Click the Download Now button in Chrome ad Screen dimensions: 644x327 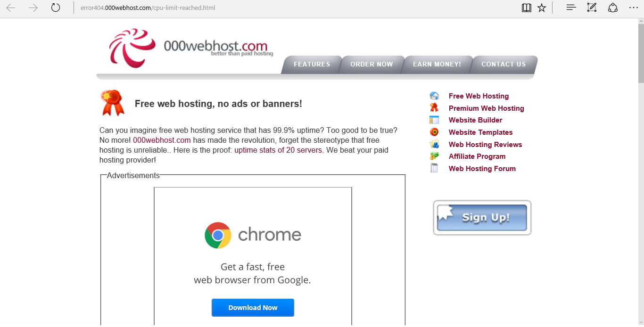pos(253,308)
